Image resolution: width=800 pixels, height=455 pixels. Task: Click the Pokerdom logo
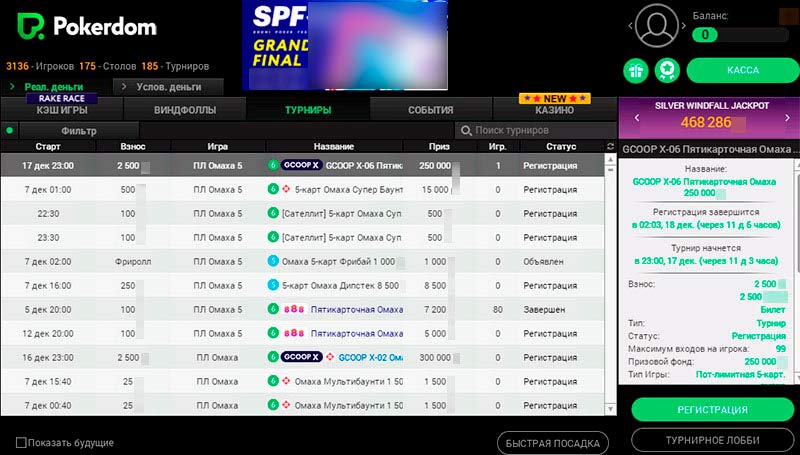(x=87, y=26)
